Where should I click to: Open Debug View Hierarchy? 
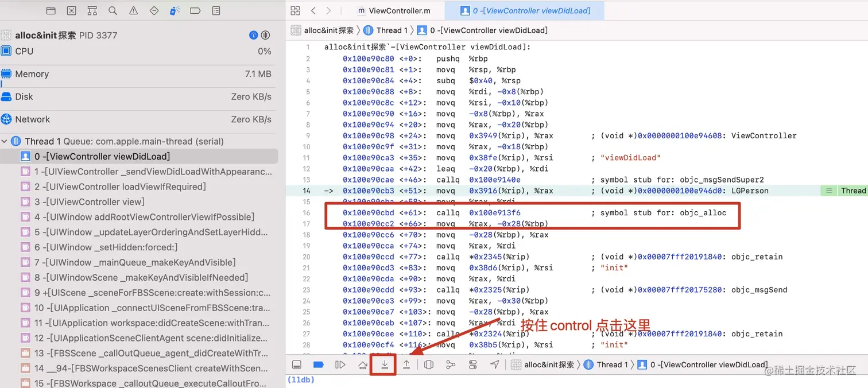point(429,364)
